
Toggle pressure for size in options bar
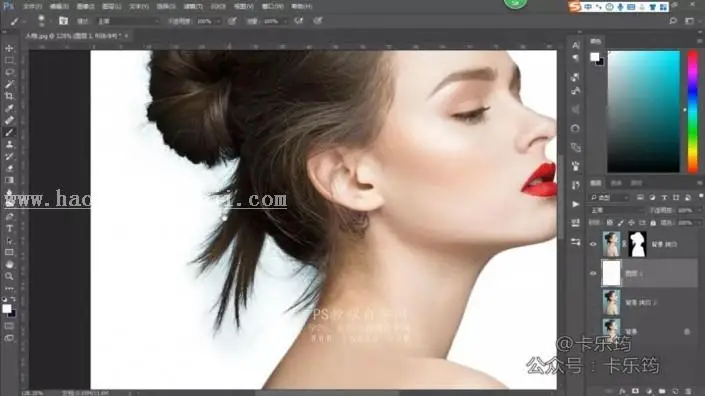318,21
